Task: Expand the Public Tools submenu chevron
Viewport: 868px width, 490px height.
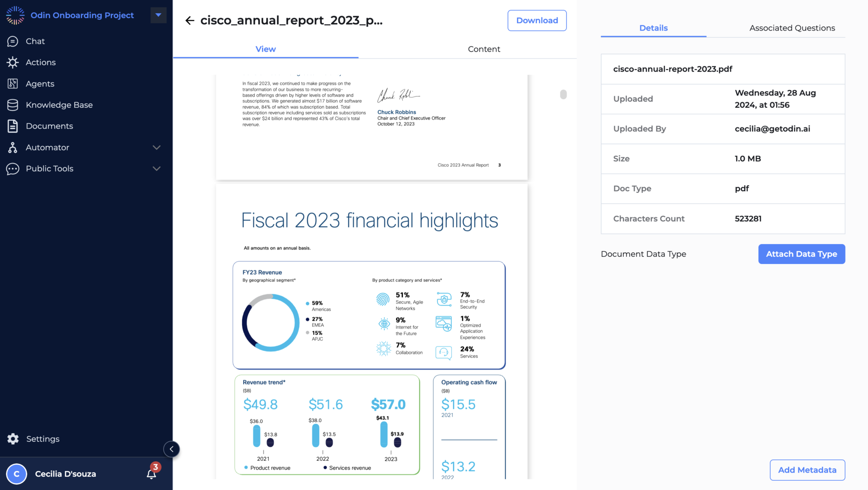Action: (x=156, y=169)
